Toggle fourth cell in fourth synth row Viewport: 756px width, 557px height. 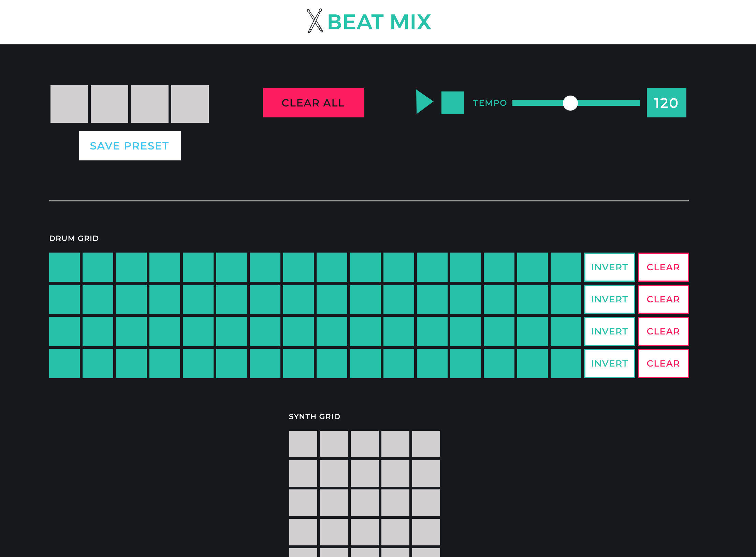(395, 532)
